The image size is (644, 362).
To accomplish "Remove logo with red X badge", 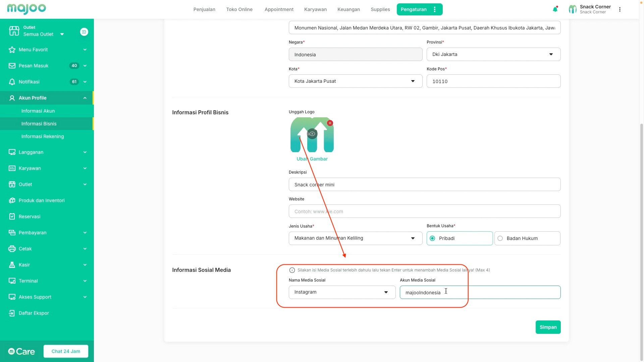I will [x=330, y=123].
